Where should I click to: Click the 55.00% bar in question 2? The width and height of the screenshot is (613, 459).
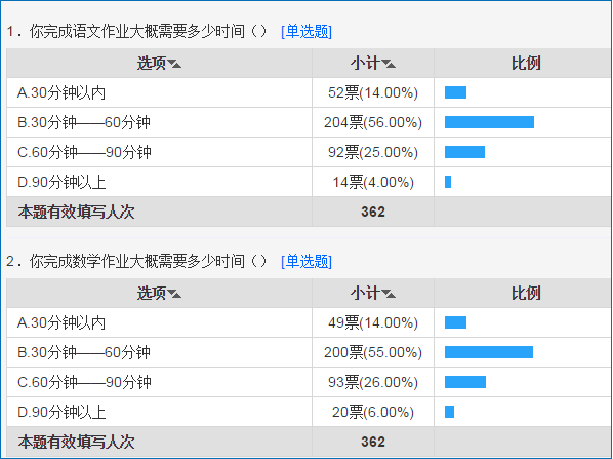(489, 352)
